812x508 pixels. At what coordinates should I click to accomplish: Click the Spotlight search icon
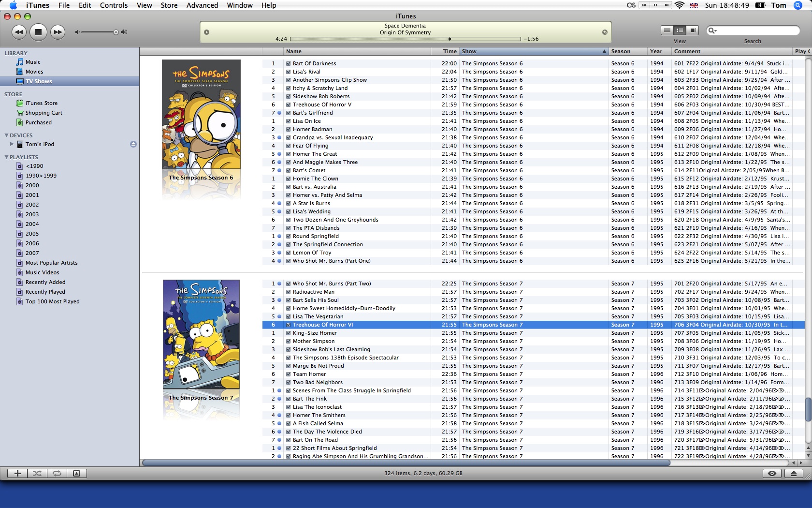click(797, 5)
